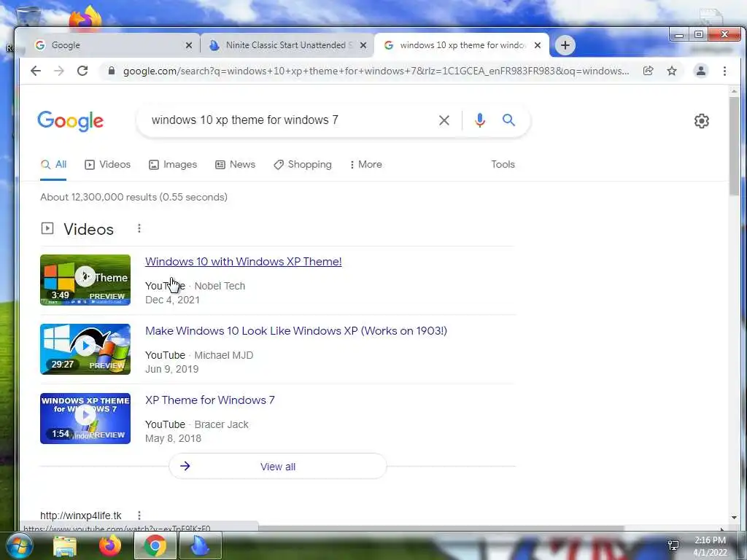Image resolution: width=747 pixels, height=560 pixels.
Task: Select the News search filter
Action: [x=236, y=164]
